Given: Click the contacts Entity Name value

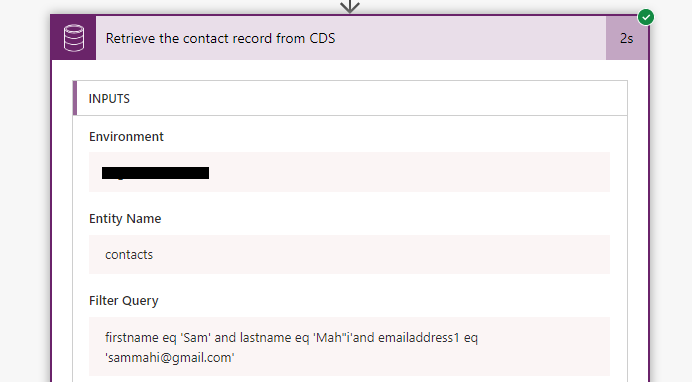Looking at the screenshot, I should point(129,255).
